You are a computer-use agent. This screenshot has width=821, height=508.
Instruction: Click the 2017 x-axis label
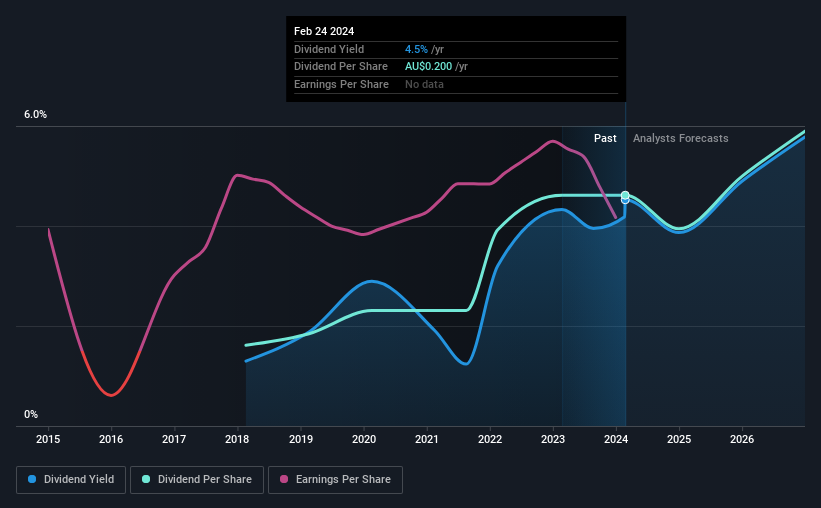coord(174,439)
